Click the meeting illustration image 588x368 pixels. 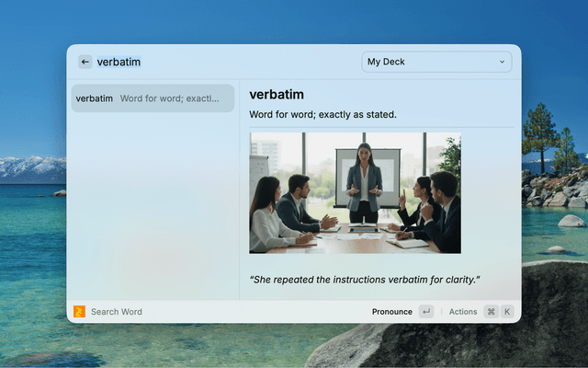(x=355, y=192)
